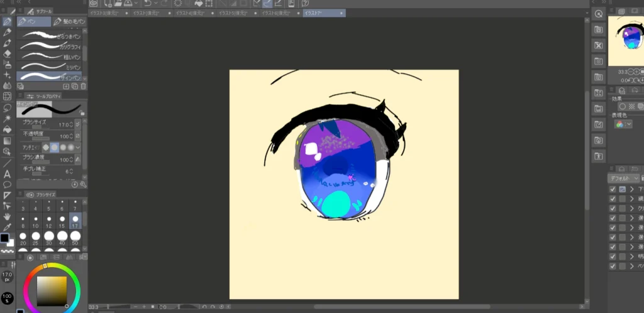Select the Hand move tool
The image size is (644, 313).
(x=7, y=217)
